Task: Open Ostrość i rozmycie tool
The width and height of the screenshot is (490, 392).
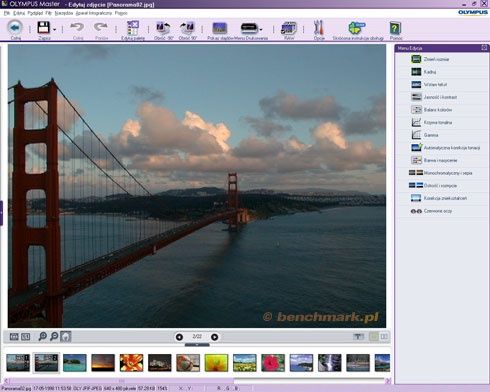Action: 442,186
